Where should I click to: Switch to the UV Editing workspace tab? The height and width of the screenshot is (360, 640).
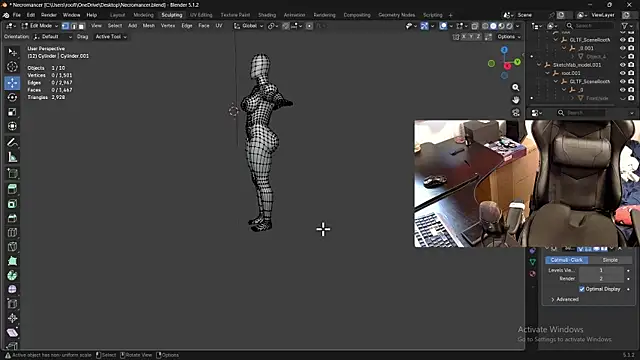(x=201, y=15)
